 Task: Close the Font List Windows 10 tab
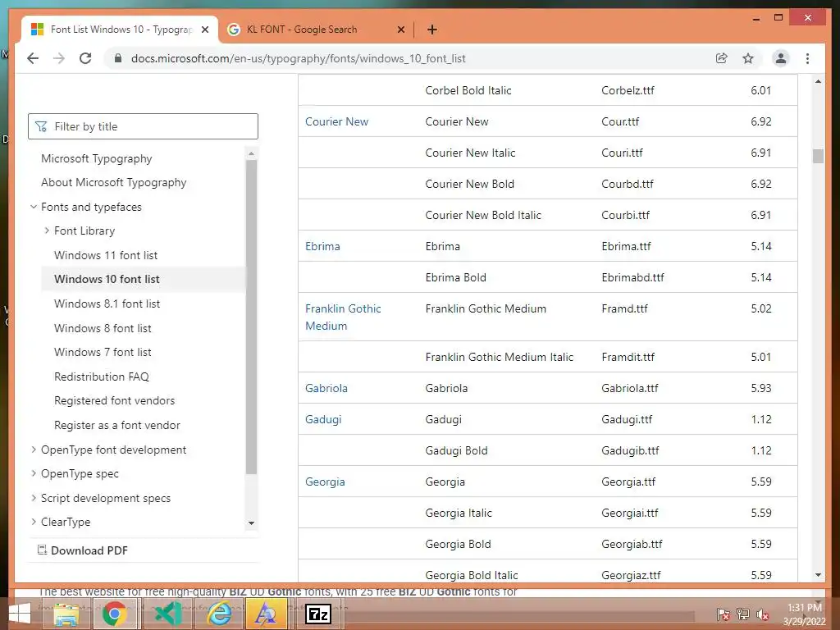coord(204,30)
